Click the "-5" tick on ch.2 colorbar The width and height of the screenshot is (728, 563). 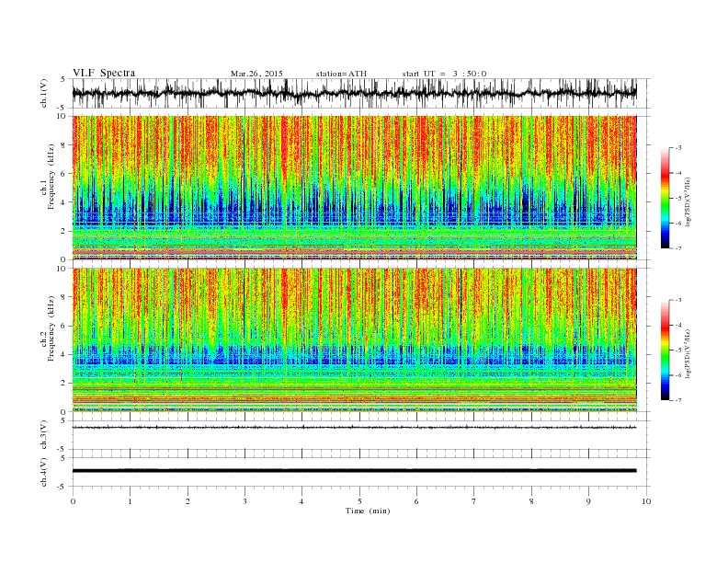678,350
